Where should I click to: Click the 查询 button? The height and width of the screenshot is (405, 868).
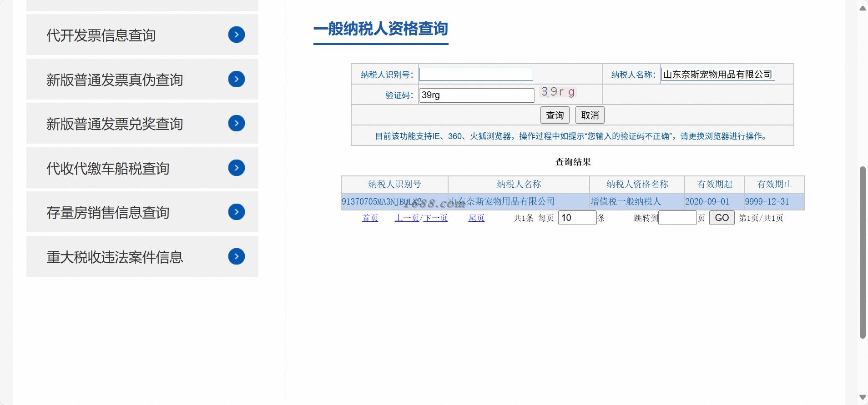[555, 115]
